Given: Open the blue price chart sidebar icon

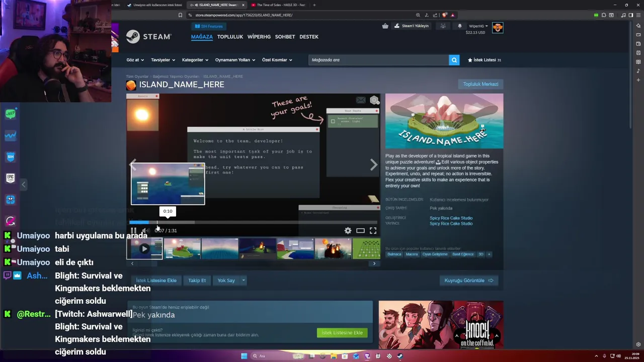Looking at the screenshot, I should 11,136.
